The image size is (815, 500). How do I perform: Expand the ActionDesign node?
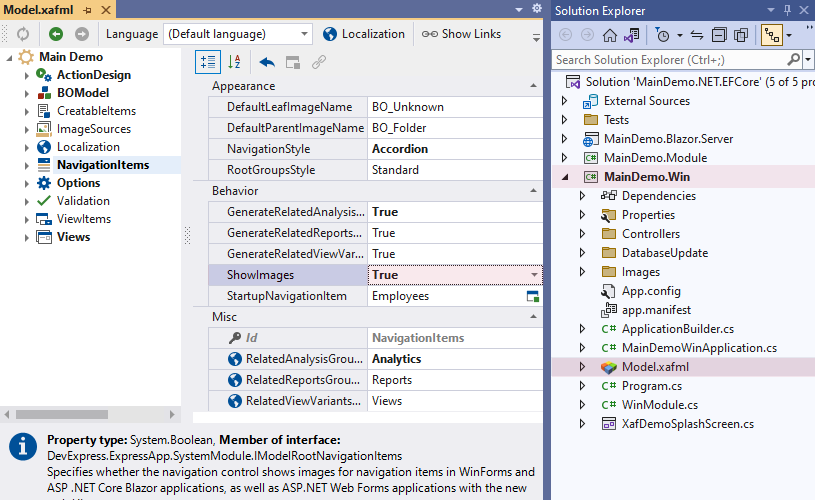pyautogui.click(x=27, y=76)
